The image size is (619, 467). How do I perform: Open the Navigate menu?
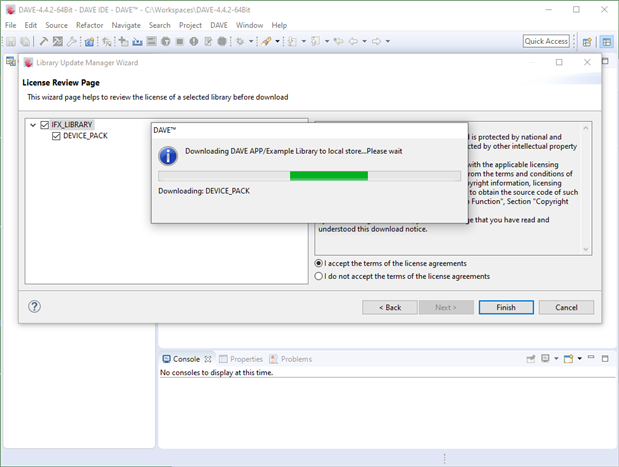(126, 25)
